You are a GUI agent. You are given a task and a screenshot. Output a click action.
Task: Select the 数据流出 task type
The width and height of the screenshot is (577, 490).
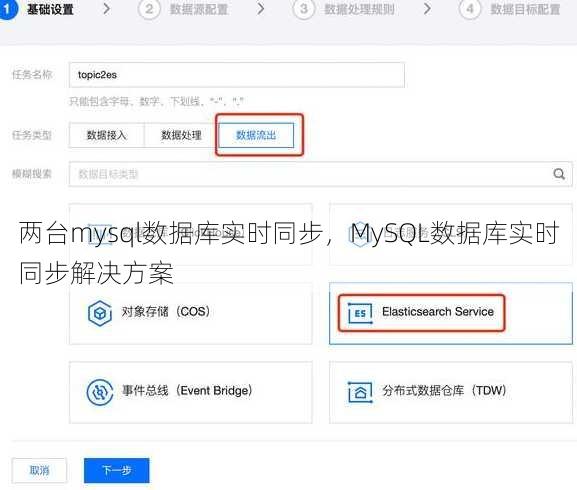coord(256,135)
